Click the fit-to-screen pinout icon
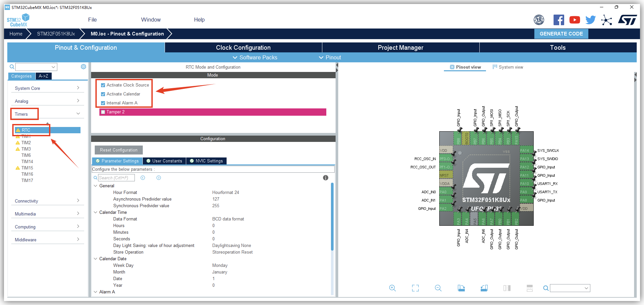The width and height of the screenshot is (644, 305). [415, 288]
